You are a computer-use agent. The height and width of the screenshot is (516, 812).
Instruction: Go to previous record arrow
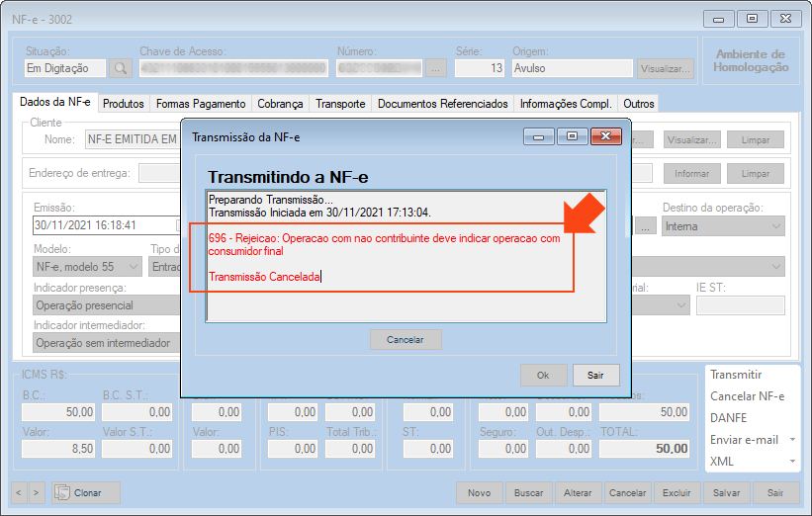coord(19,492)
